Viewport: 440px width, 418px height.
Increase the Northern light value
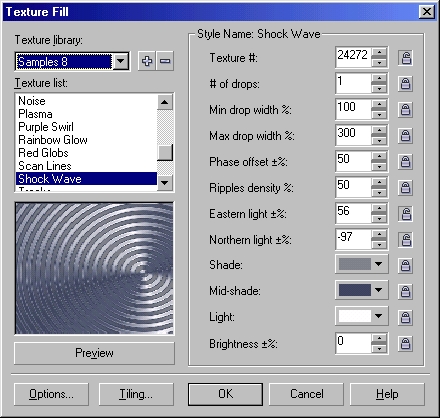(379, 234)
